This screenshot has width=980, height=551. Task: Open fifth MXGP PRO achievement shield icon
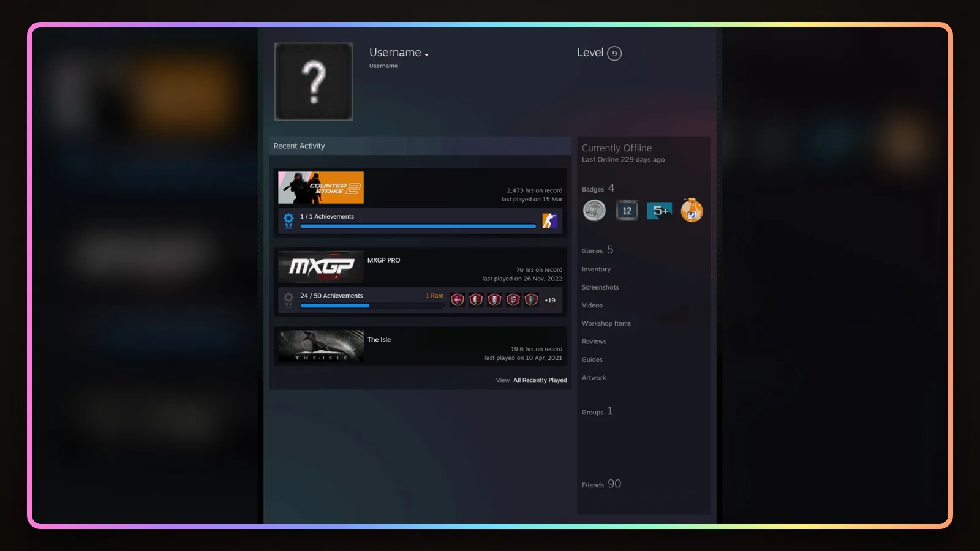pos(532,300)
